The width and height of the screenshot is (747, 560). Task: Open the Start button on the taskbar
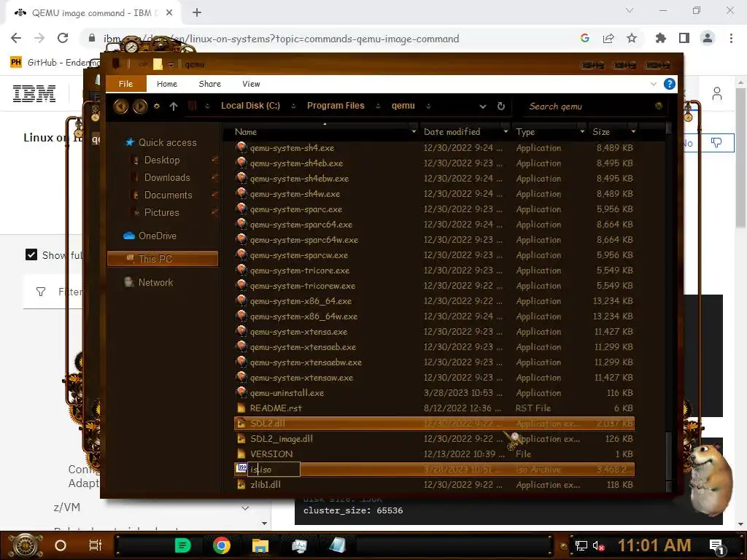26,545
